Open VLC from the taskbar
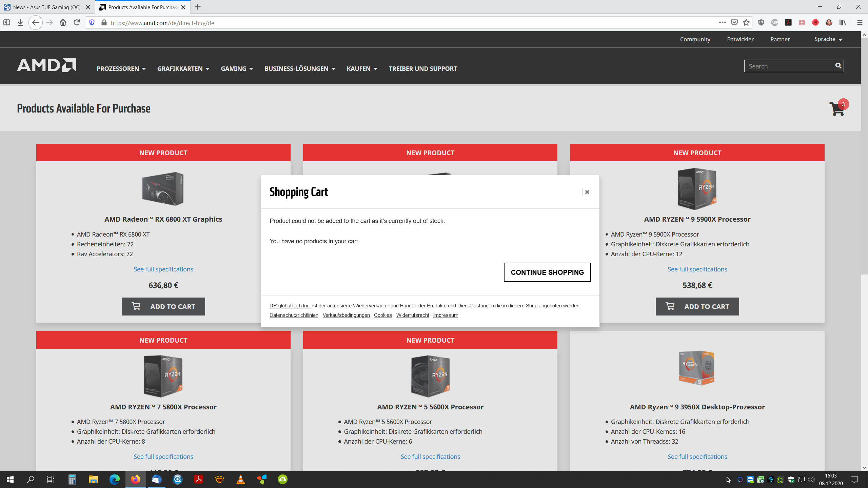The image size is (868, 488). [x=240, y=479]
